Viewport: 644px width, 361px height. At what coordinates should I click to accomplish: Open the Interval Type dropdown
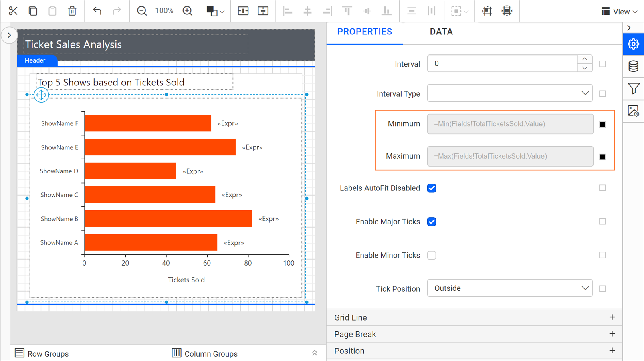click(510, 93)
